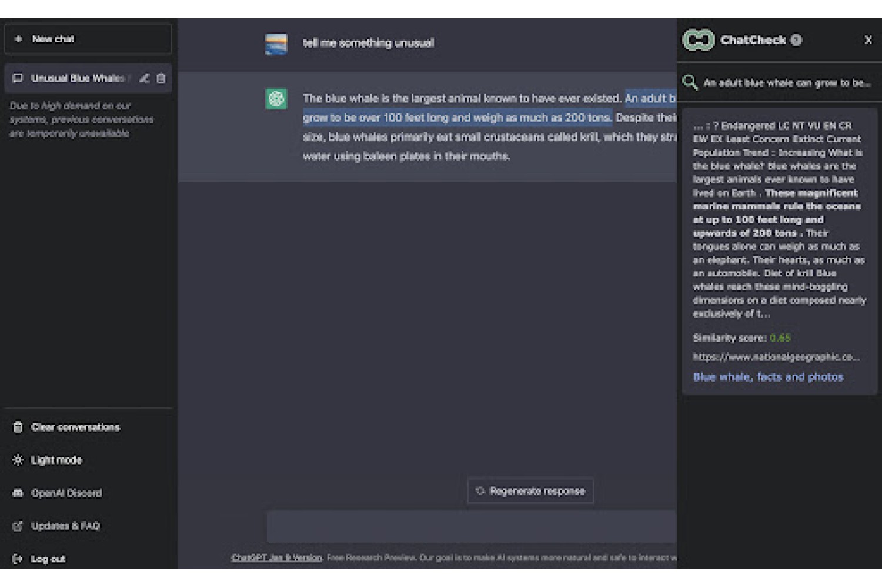Screen dimensions: 882x588
Task: Click the Regenerate response button
Action: coord(530,491)
